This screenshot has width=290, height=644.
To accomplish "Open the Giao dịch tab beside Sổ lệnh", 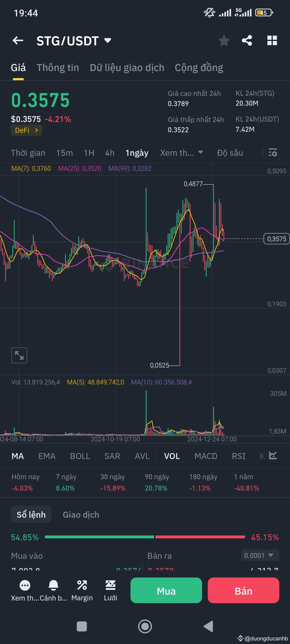I will click(81, 515).
